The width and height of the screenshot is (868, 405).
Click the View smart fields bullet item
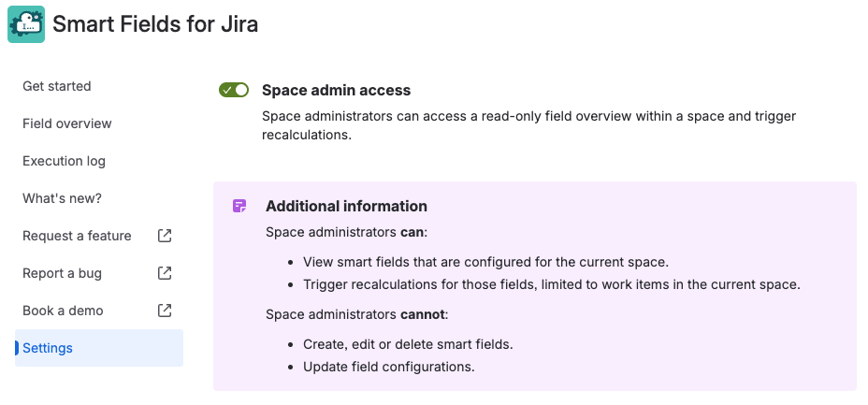coord(485,262)
